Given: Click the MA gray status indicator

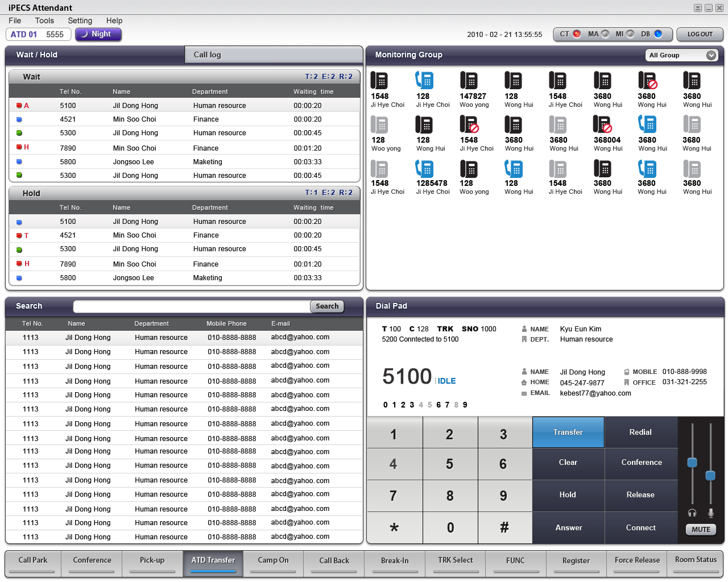Looking at the screenshot, I should [x=605, y=34].
